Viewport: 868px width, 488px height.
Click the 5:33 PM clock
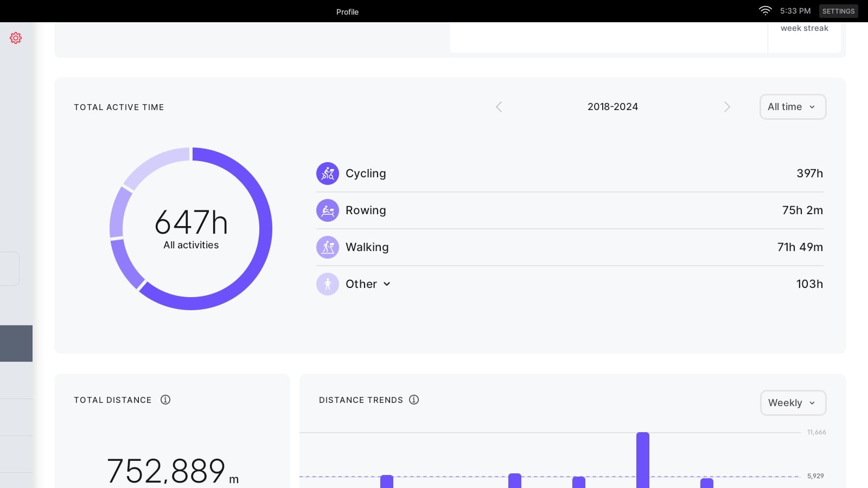(795, 11)
